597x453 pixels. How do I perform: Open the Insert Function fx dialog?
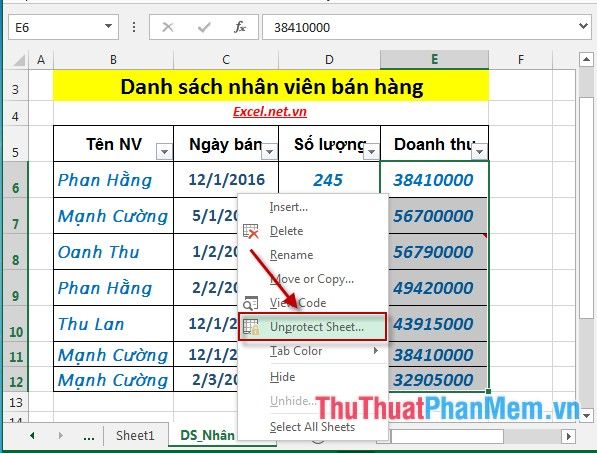(x=240, y=27)
